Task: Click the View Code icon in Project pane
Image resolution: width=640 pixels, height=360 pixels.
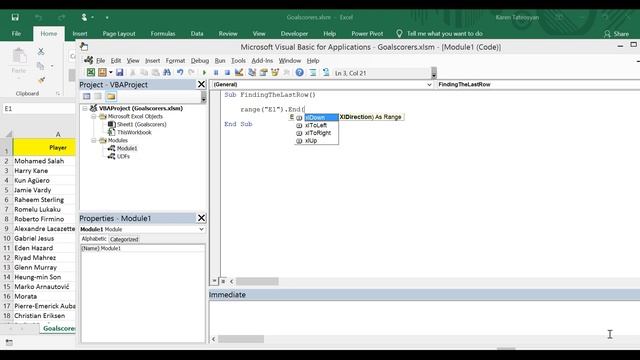Action: pyautogui.click(x=87, y=96)
